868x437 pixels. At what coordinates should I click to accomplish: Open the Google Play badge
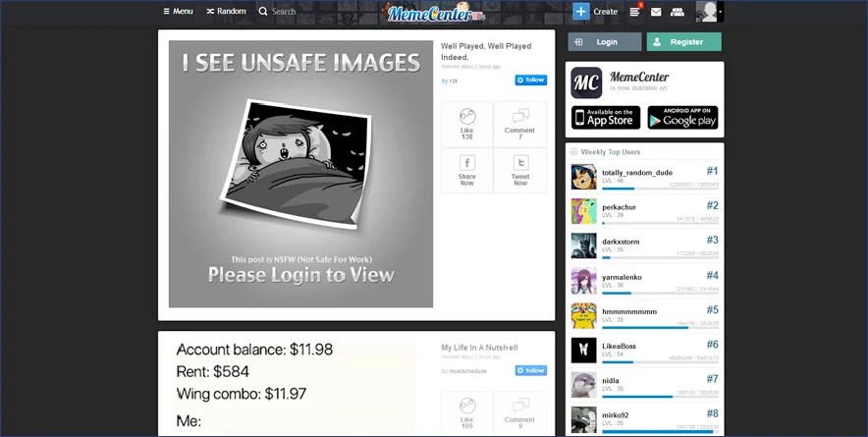click(682, 118)
